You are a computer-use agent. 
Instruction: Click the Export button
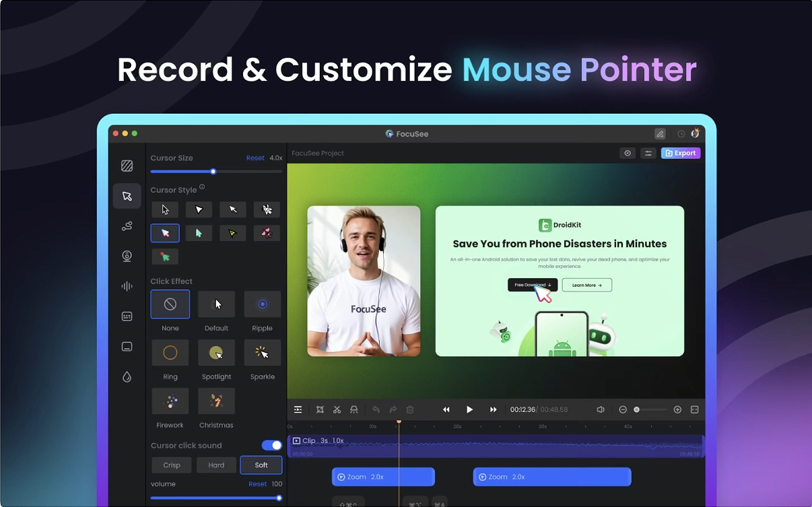click(681, 154)
